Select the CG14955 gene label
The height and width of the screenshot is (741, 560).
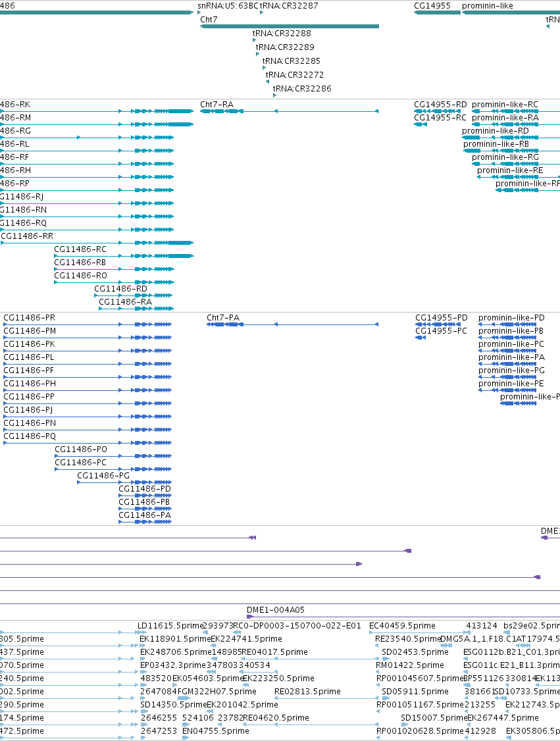coord(432,6)
